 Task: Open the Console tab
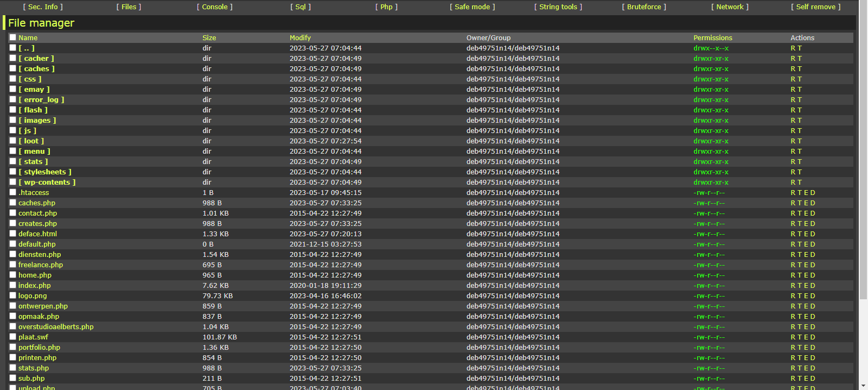click(215, 7)
